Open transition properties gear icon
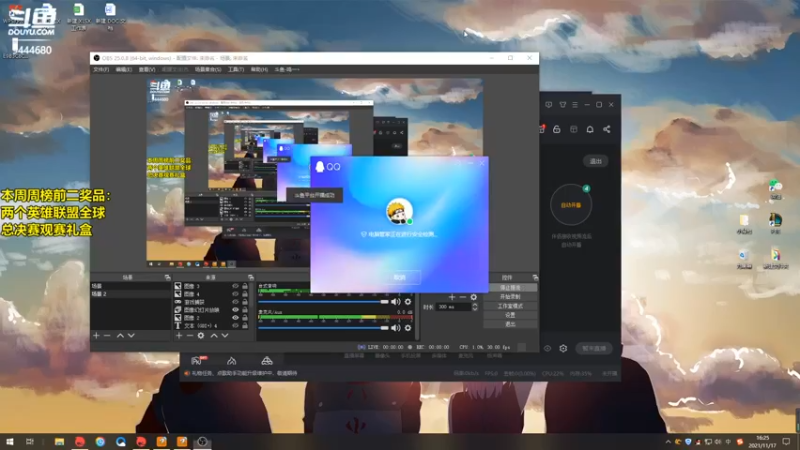This screenshot has width=800, height=450. [x=473, y=297]
